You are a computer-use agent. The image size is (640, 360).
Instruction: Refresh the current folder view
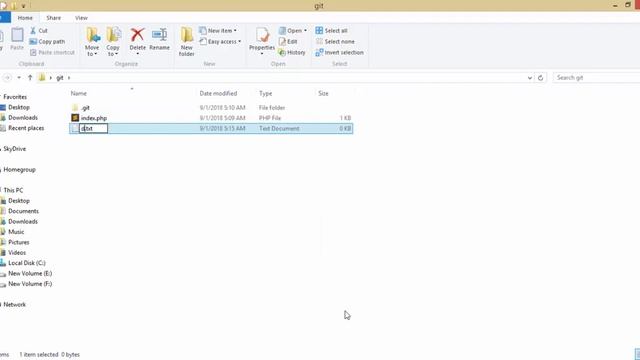[x=540, y=78]
